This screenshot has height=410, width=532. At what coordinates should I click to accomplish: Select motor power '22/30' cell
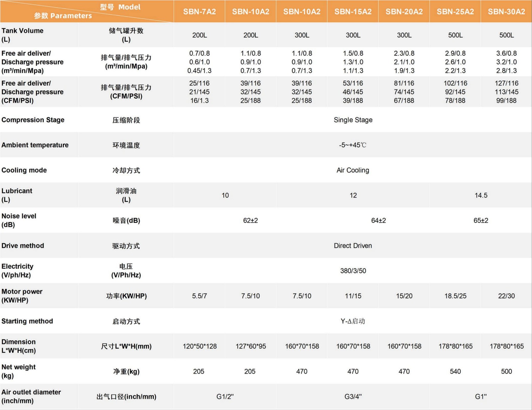[506, 296]
